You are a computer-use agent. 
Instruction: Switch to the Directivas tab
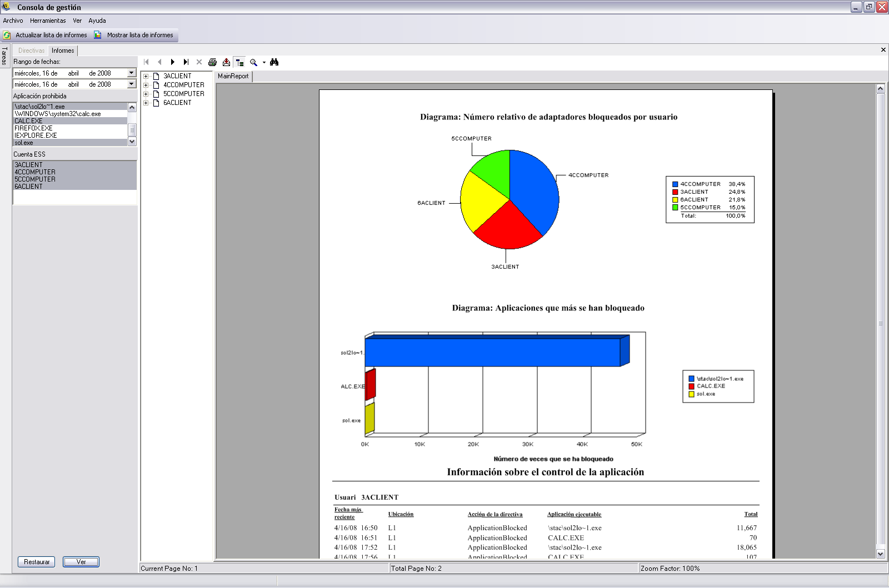click(x=31, y=51)
